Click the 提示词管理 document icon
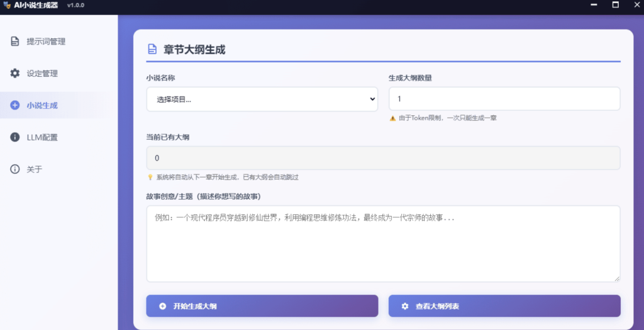The image size is (644, 330). [x=15, y=42]
